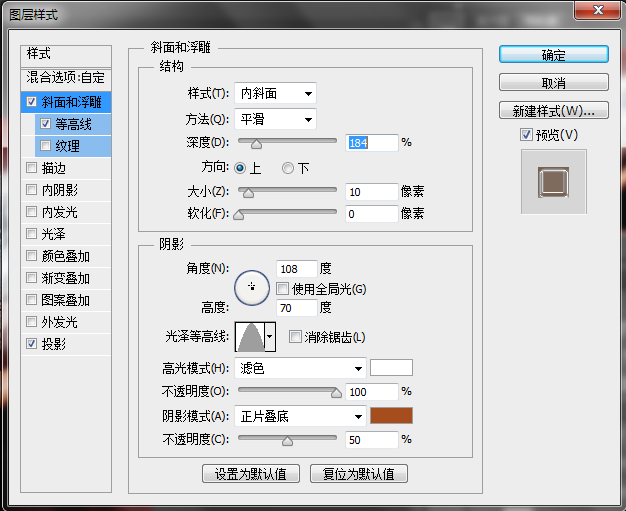Open the gloss contour picker arrow
Image resolution: width=626 pixels, height=511 pixels.
(x=270, y=337)
